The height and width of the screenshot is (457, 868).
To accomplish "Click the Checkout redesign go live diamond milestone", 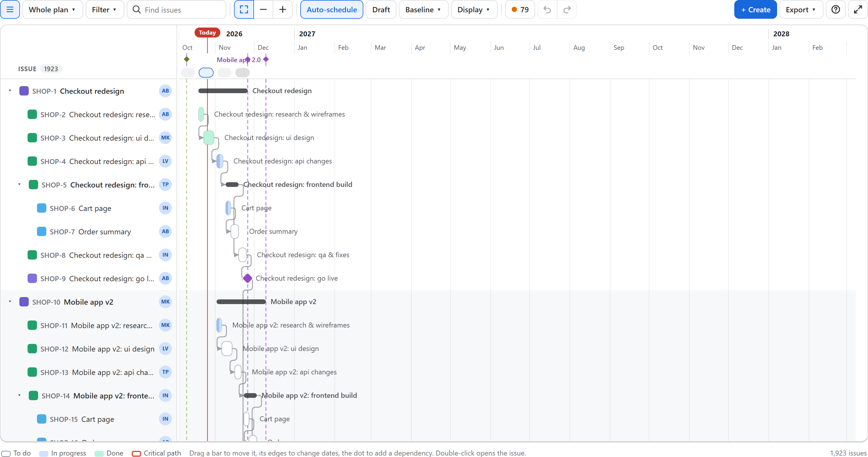I will click(247, 278).
